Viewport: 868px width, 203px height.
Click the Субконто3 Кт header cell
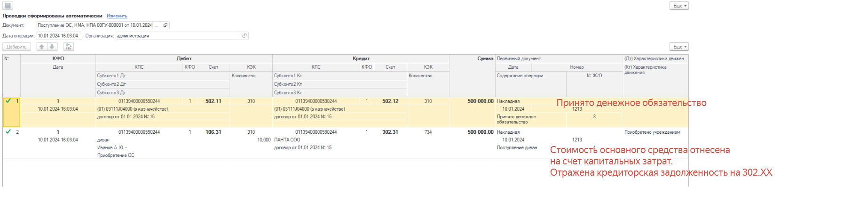339,93
